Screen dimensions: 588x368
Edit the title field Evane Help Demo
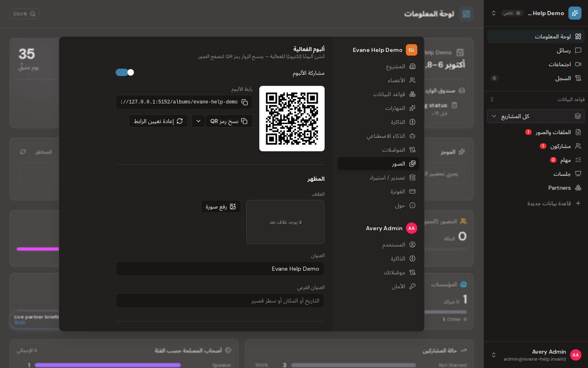(220, 269)
